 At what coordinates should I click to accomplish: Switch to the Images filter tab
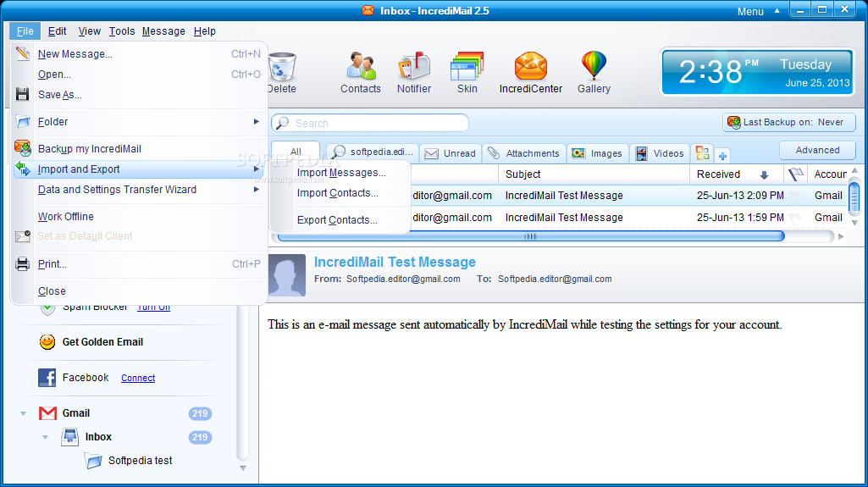point(597,153)
